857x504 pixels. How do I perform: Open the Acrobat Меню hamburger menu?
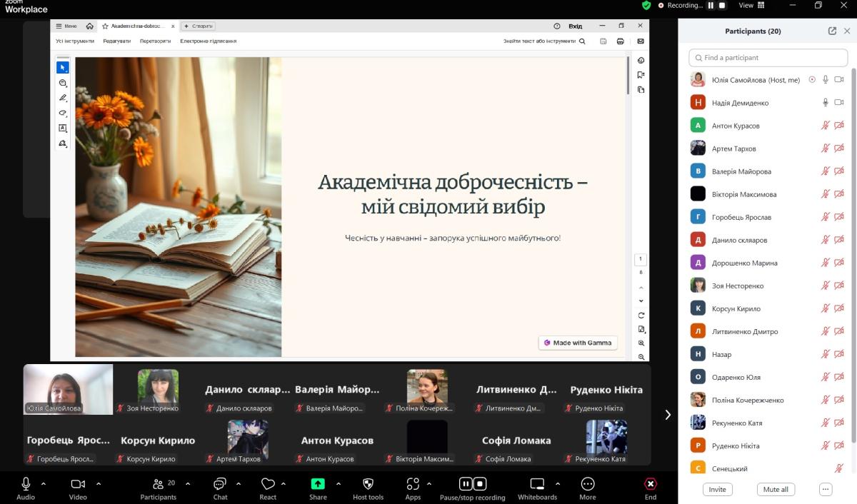click(x=66, y=26)
